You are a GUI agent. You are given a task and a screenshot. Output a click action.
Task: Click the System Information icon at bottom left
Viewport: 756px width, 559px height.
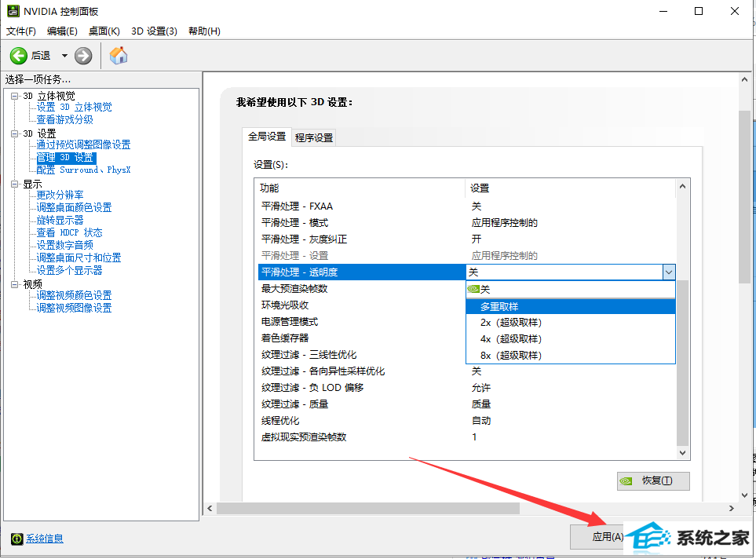[16, 539]
